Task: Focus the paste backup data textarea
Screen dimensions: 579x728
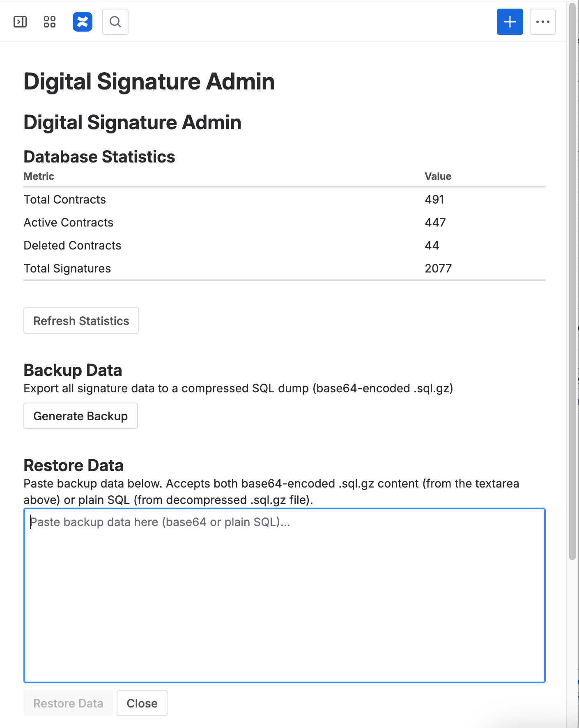Action: pos(284,595)
